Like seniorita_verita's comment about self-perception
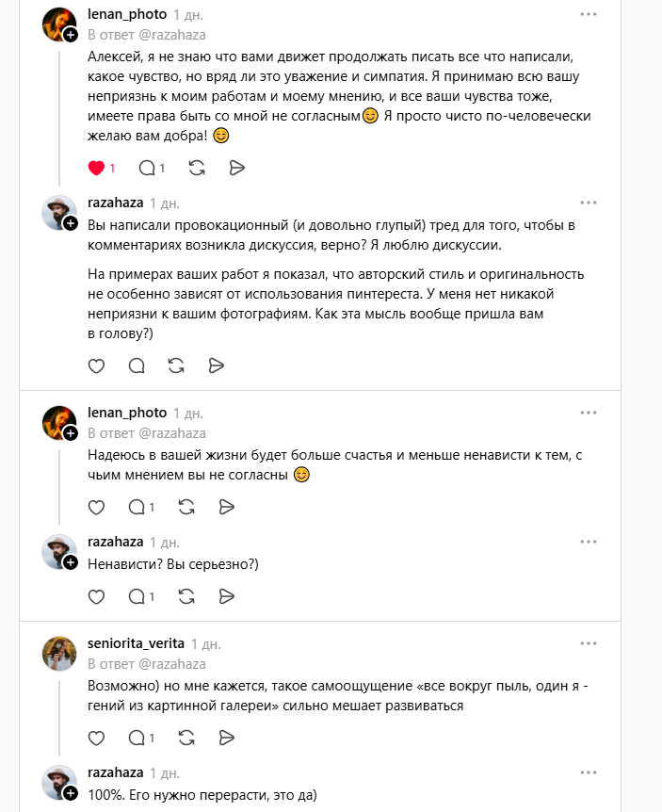 [x=96, y=737]
